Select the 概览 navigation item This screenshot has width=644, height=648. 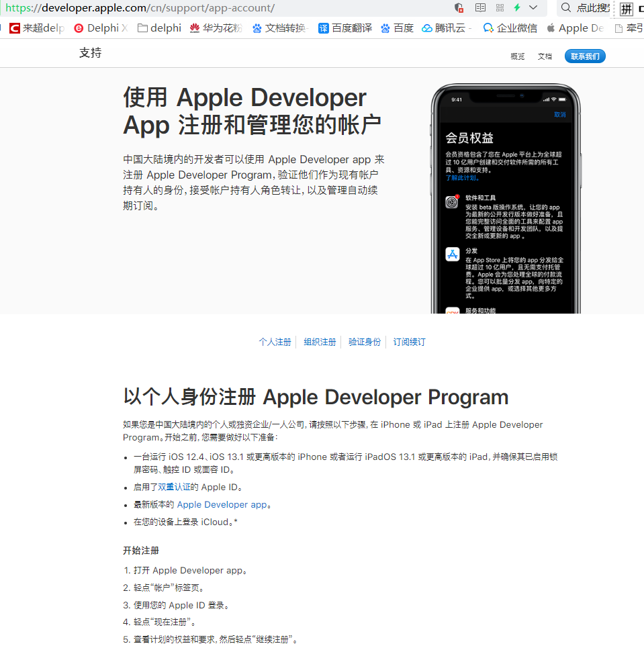[518, 56]
